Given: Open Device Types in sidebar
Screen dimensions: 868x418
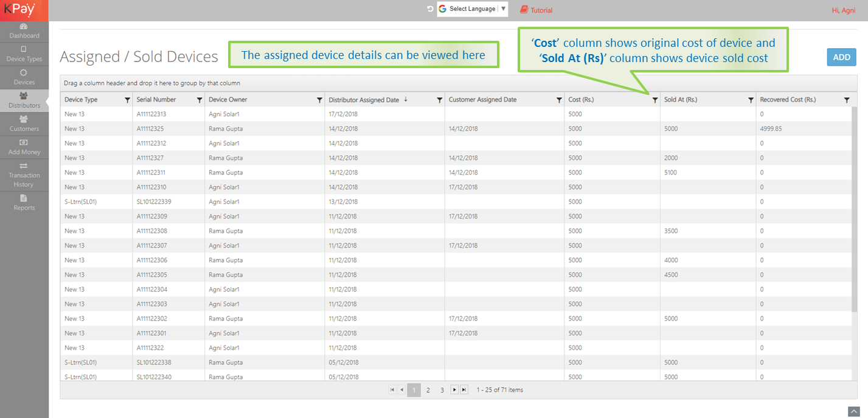Looking at the screenshot, I should [24, 54].
